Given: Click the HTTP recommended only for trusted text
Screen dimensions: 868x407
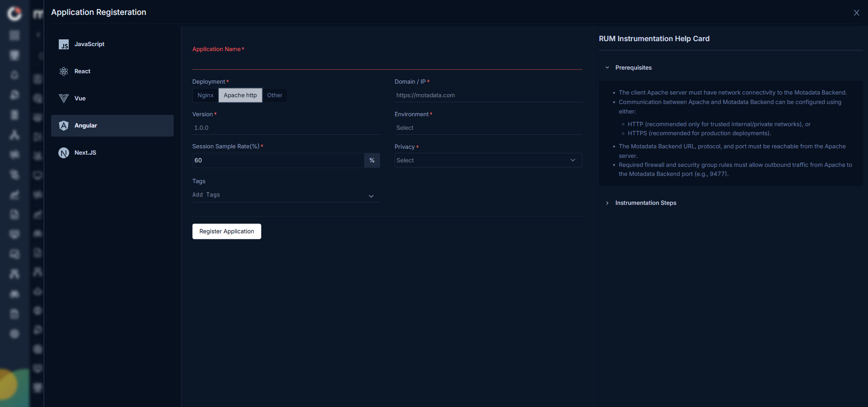Looking at the screenshot, I should tap(719, 124).
